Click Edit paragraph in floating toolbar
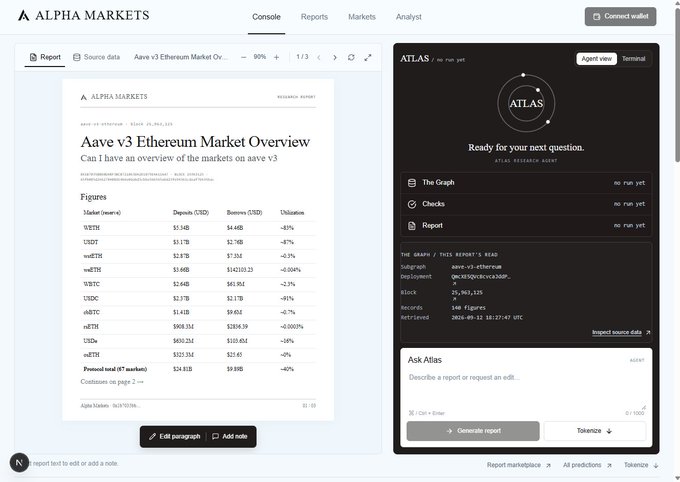The image size is (680, 482). 175,436
